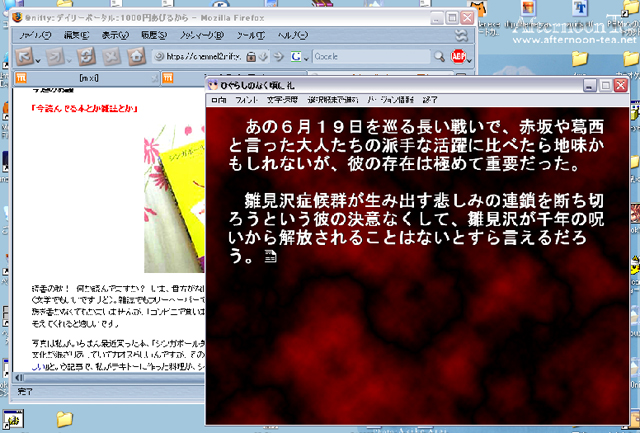This screenshot has height=433, width=640.
Task: Focus the Google search input field
Action: pos(370,56)
